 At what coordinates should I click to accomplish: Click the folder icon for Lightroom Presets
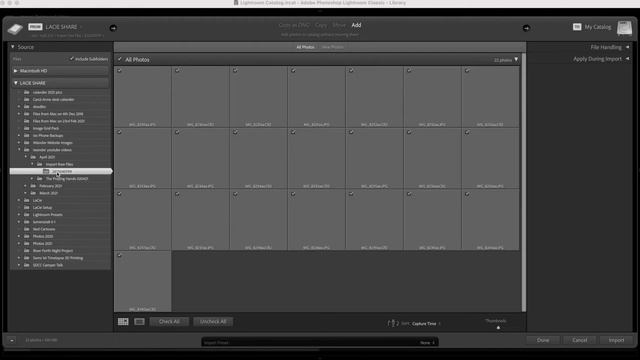pos(27,215)
